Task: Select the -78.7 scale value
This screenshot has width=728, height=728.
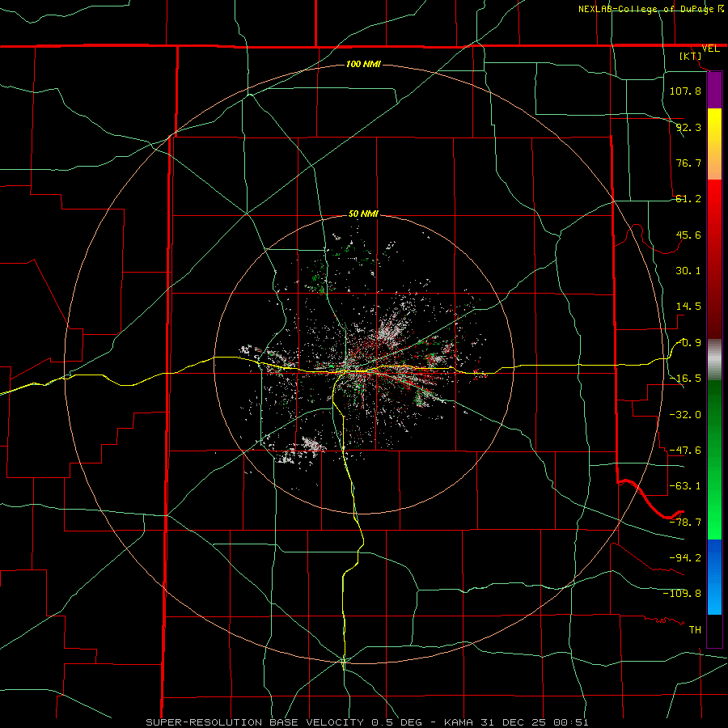Action: [685, 523]
